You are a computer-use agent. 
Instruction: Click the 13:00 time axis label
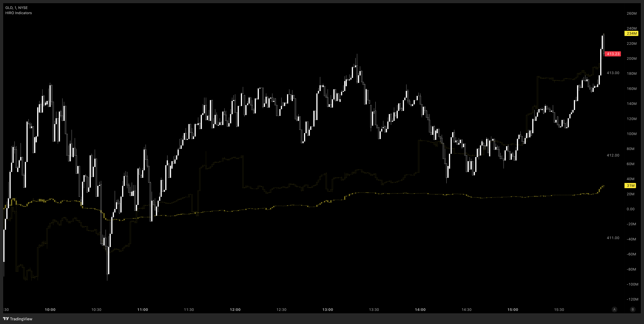(x=327, y=310)
